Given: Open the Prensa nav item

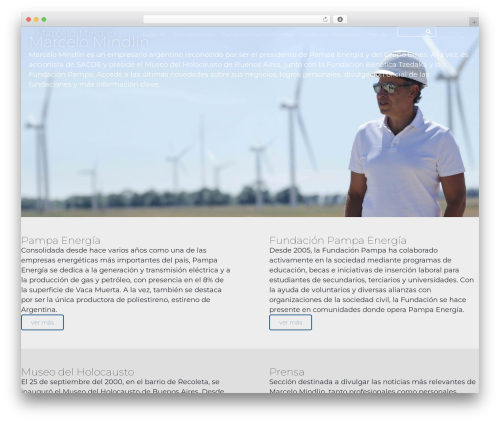Looking at the screenshot, I should [377, 34].
